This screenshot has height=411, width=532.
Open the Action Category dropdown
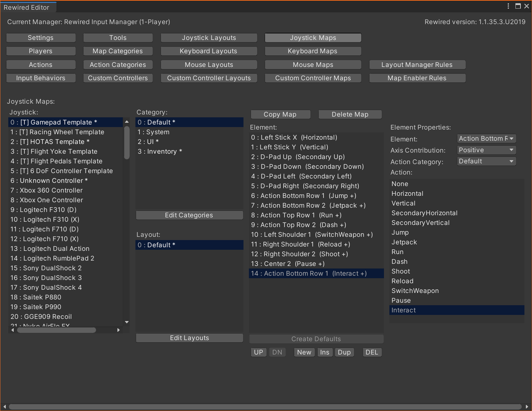[486, 162]
